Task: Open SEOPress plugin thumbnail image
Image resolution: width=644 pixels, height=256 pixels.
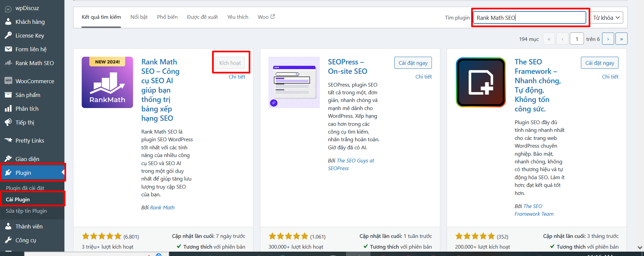Action: pyautogui.click(x=294, y=82)
